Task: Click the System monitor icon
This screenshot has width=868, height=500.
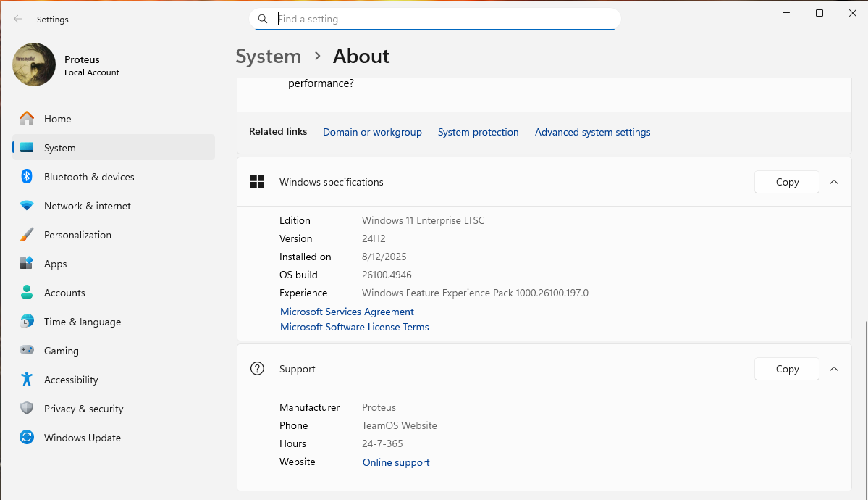Action: coord(27,147)
